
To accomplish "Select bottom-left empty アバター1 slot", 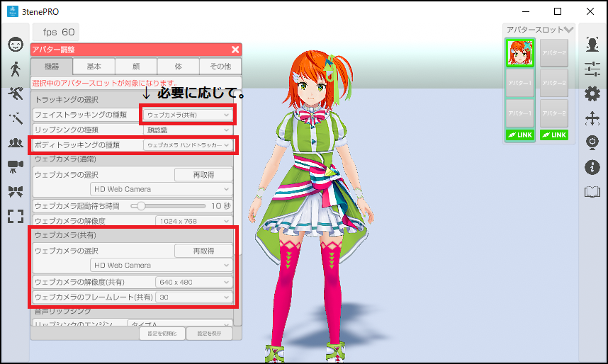I will (520, 113).
